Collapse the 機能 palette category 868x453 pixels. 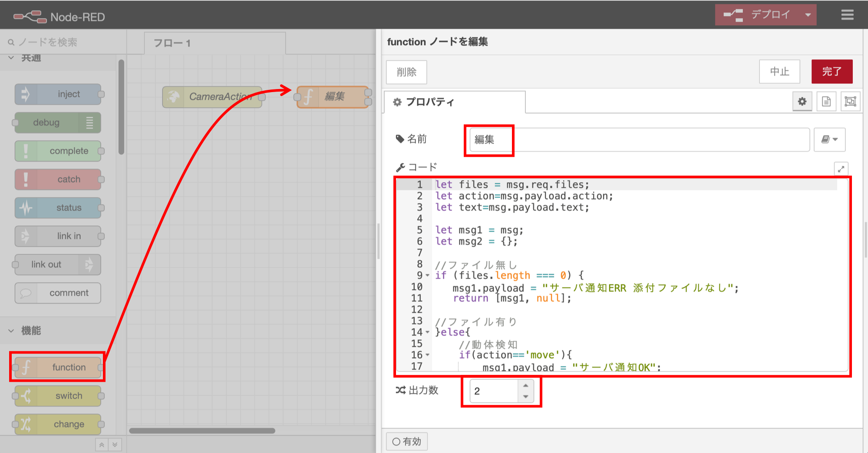coord(11,331)
